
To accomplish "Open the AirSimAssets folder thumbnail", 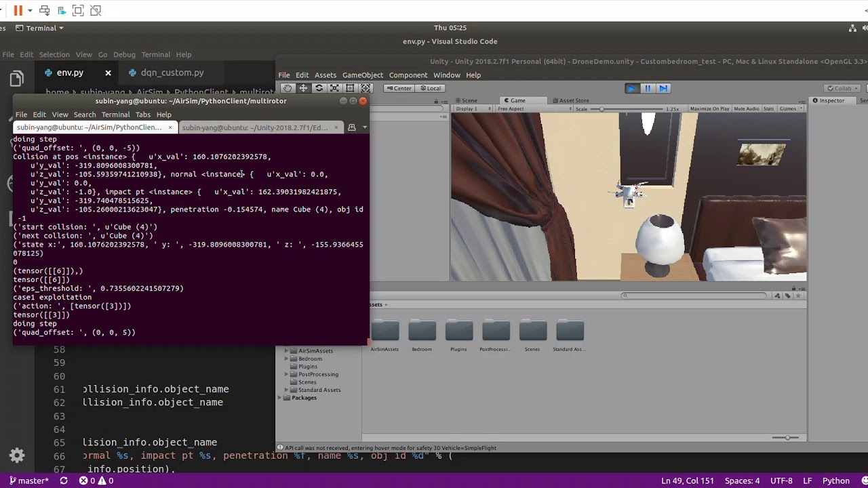I will (x=385, y=331).
